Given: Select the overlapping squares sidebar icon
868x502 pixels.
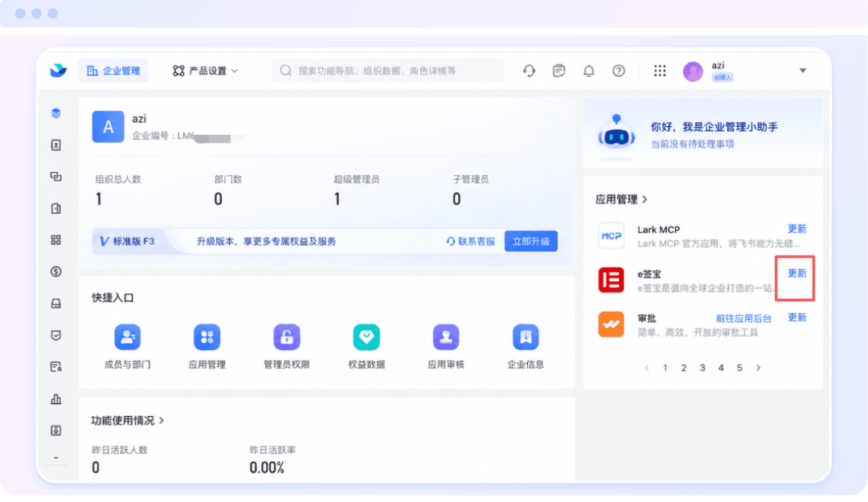Looking at the screenshot, I should pos(56,177).
